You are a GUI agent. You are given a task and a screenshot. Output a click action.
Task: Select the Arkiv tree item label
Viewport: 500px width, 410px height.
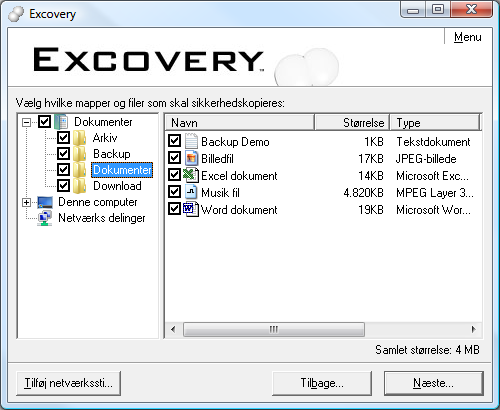pos(105,138)
